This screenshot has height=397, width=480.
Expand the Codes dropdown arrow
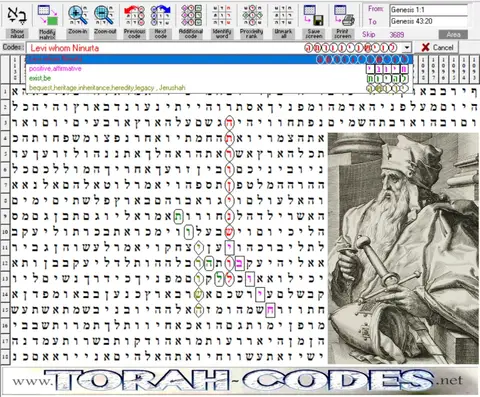click(x=407, y=48)
